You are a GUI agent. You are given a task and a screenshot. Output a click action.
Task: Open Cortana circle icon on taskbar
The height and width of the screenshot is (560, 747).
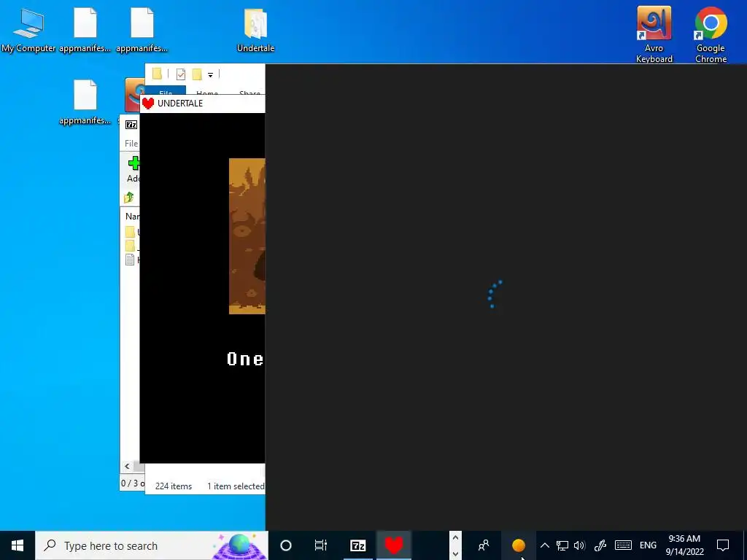pyautogui.click(x=286, y=545)
